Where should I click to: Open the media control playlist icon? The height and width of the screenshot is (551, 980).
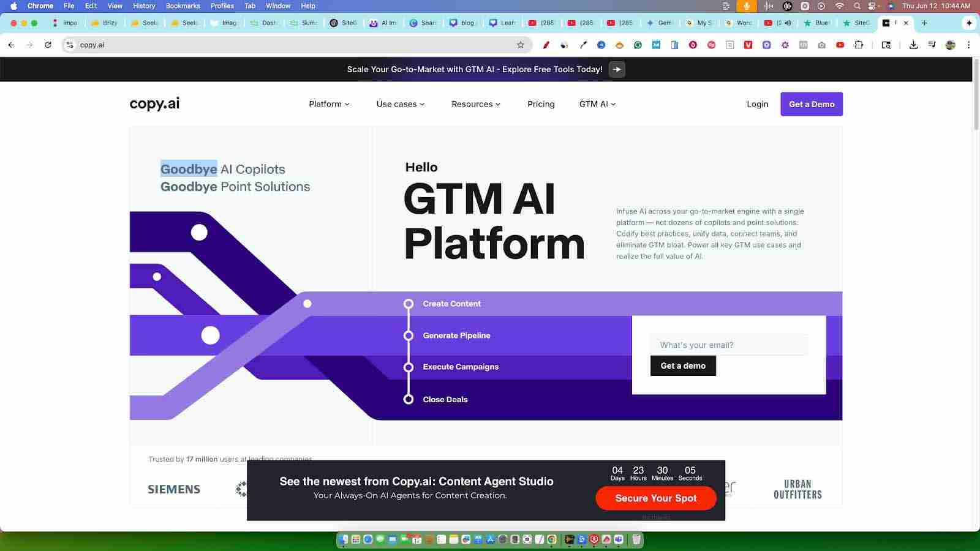tap(932, 45)
